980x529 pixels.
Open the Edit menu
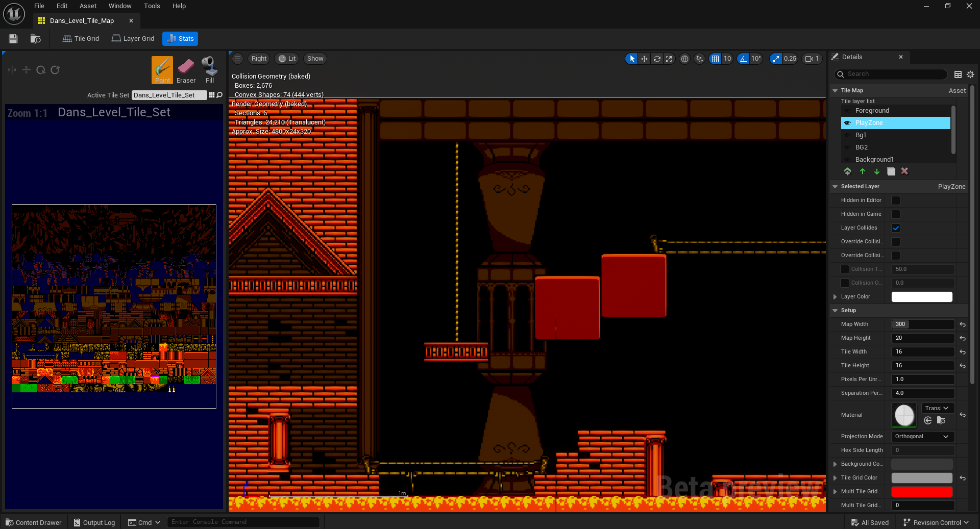[62, 6]
